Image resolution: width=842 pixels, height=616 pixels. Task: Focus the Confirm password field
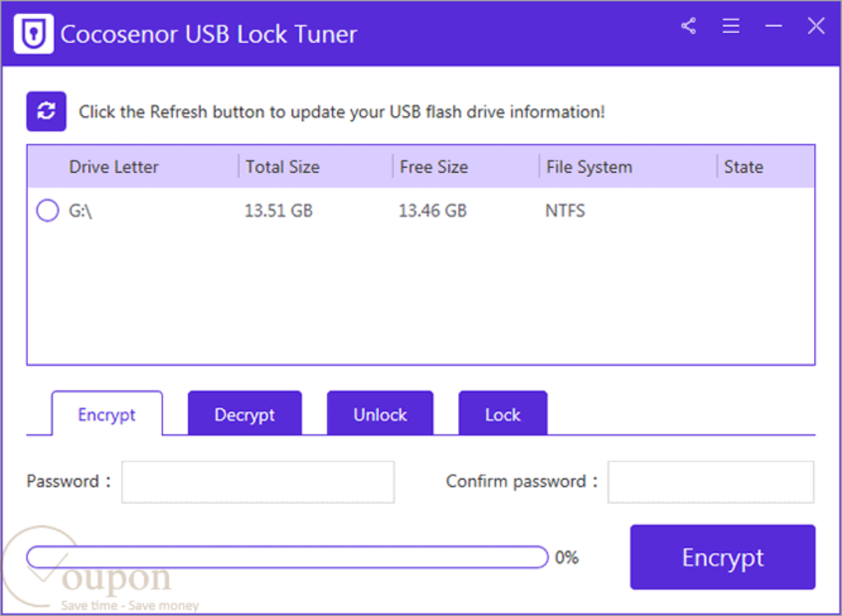710,482
